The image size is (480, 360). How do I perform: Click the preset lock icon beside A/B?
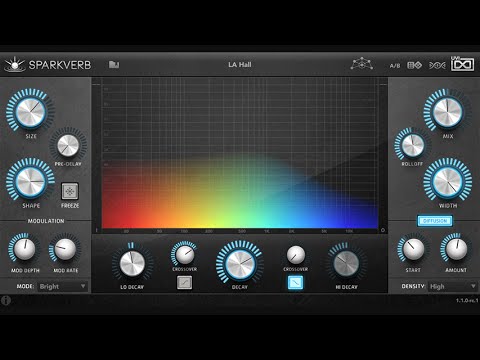coord(415,65)
